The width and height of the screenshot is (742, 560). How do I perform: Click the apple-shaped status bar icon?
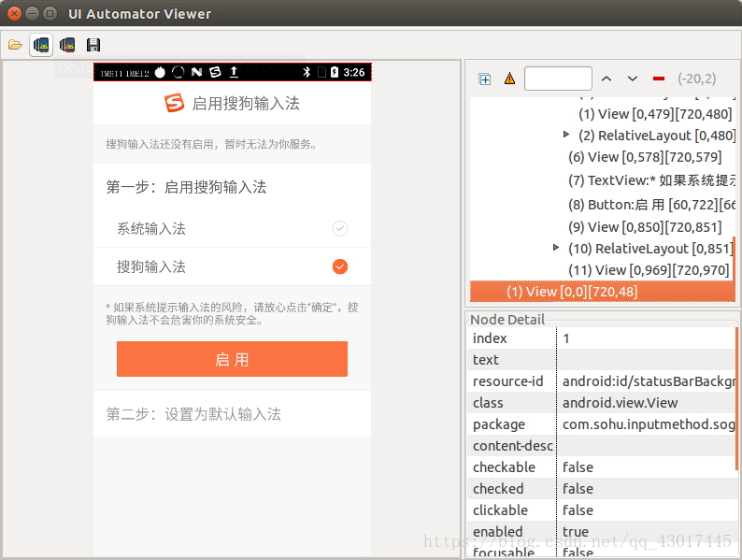[x=160, y=72]
